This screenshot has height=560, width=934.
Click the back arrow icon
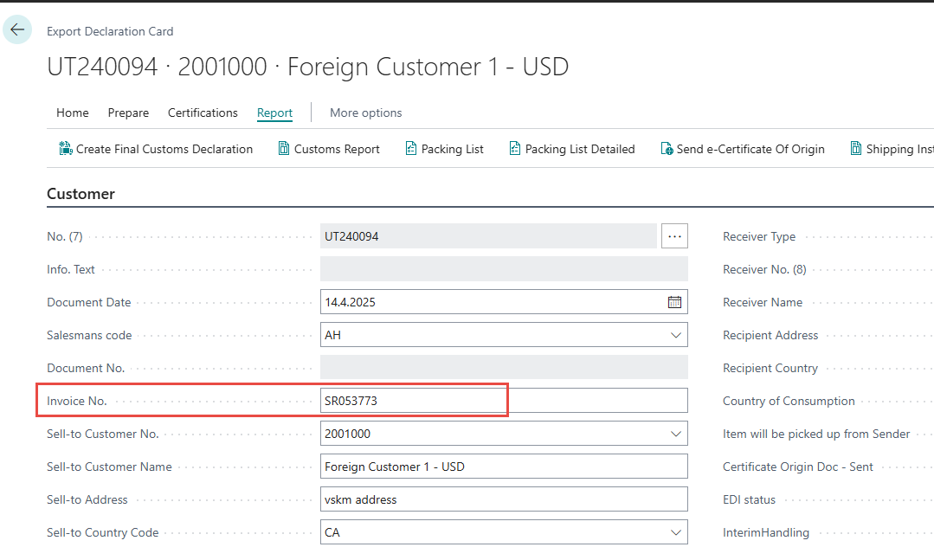pos(17,29)
